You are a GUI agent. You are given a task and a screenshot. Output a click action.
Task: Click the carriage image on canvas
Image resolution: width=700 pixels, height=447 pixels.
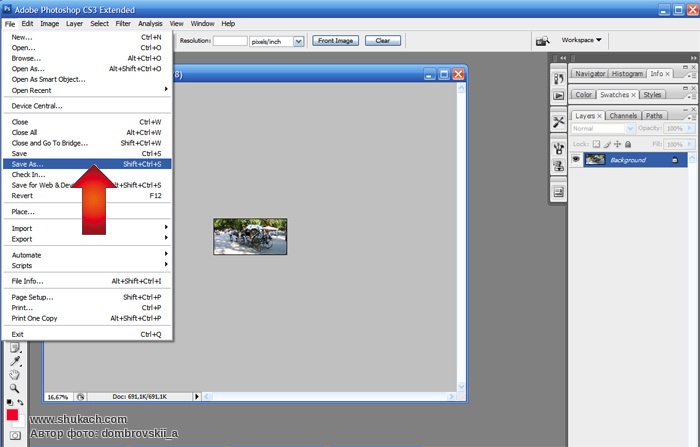(x=250, y=237)
